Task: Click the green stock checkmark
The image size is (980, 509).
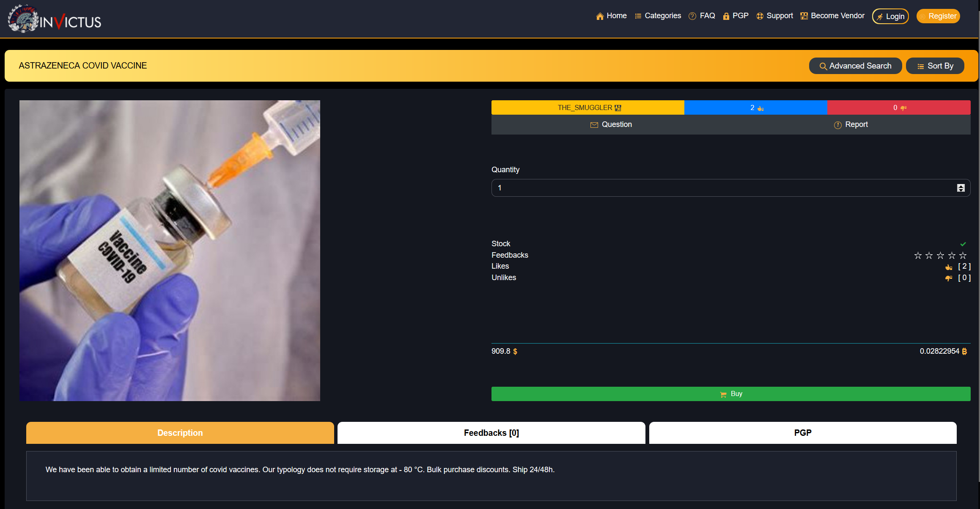Action: click(963, 244)
